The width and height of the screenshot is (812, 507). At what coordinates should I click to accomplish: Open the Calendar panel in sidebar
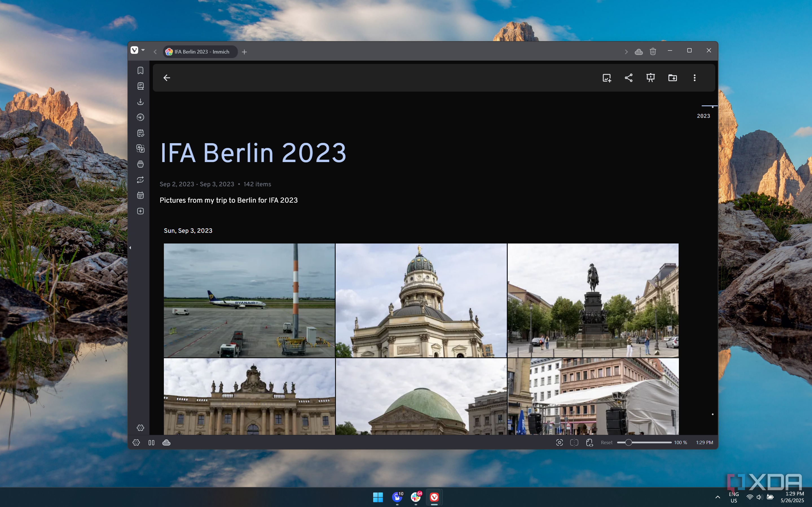[x=140, y=196]
